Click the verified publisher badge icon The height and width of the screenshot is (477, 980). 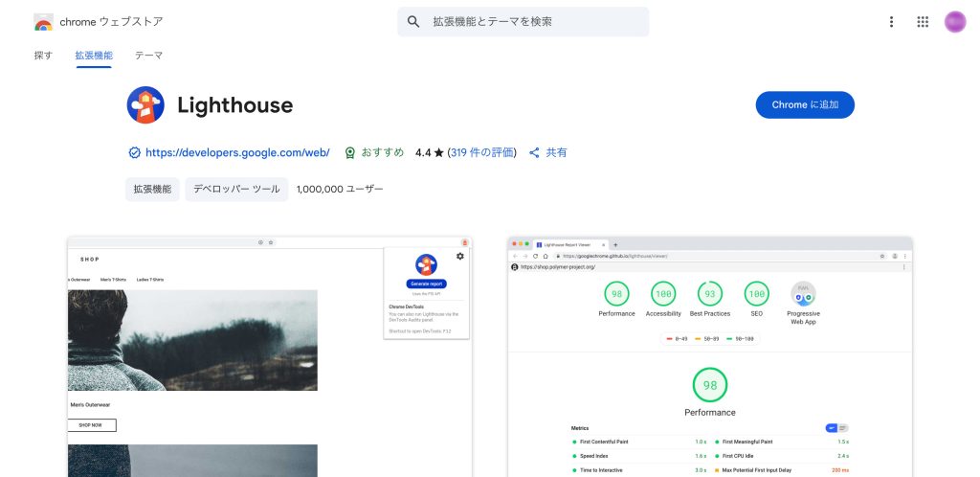click(x=134, y=152)
